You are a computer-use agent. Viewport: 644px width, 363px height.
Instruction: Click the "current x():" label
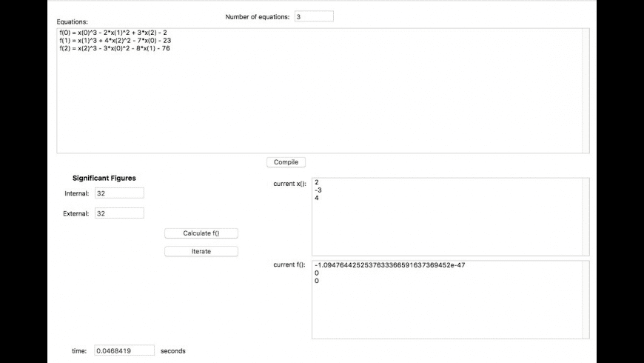click(289, 183)
